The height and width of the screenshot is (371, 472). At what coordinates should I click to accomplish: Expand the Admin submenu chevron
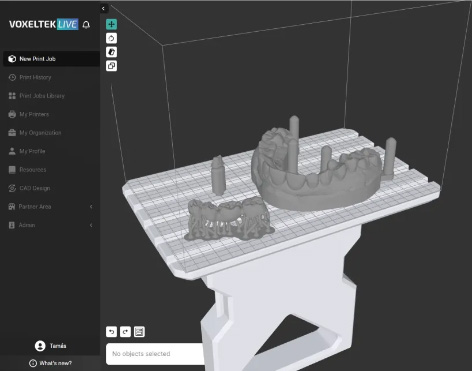point(91,225)
